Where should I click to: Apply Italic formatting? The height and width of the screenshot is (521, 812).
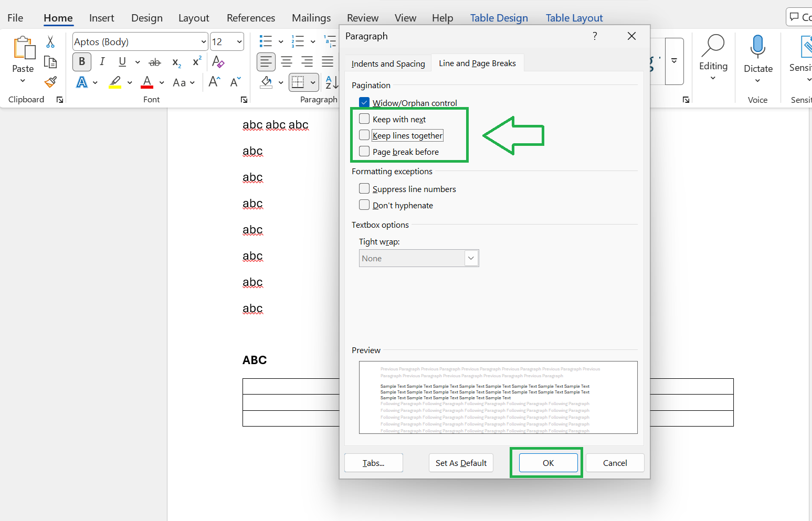click(x=102, y=61)
